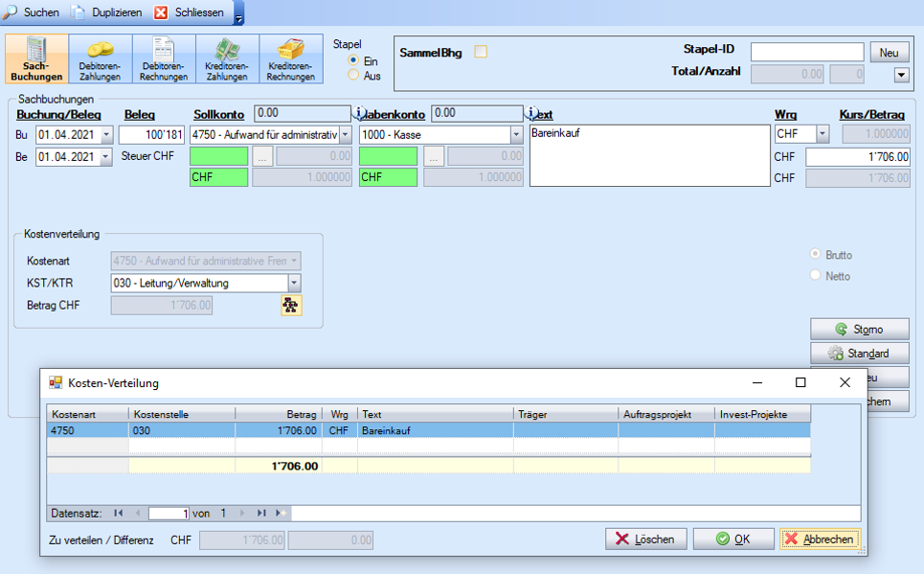Open the KST/KTR cost center dropdown

tap(294, 283)
